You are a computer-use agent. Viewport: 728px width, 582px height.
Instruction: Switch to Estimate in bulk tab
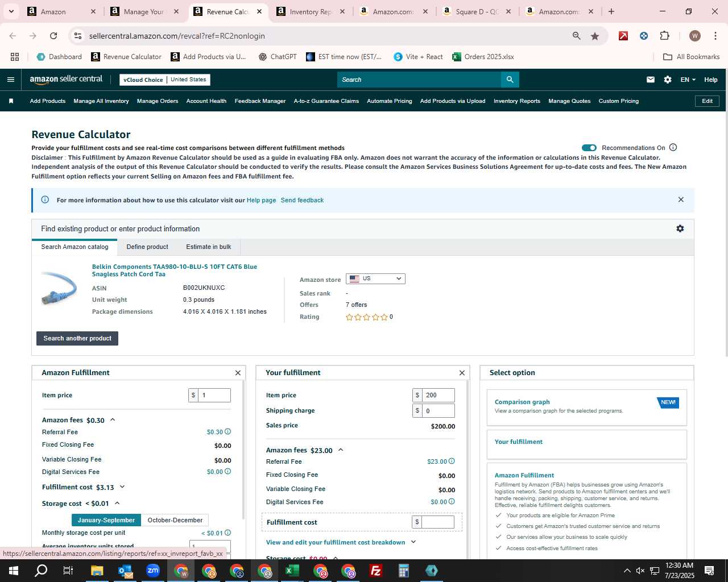coord(209,247)
